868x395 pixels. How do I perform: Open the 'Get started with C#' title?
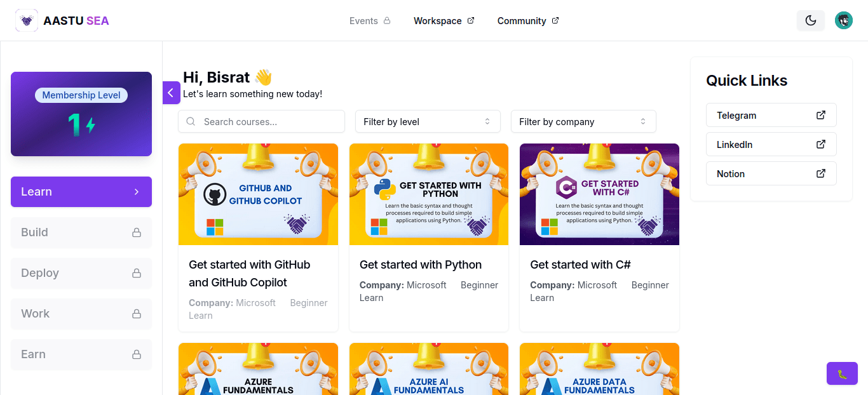point(580,265)
